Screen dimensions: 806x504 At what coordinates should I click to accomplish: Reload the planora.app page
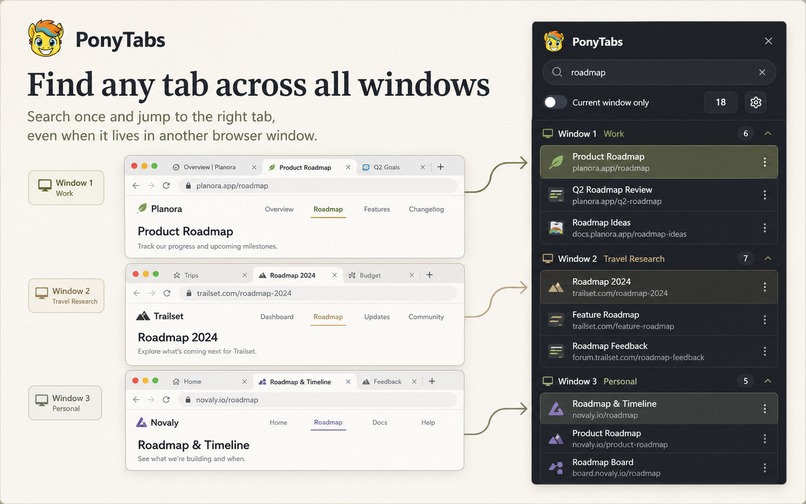click(166, 186)
